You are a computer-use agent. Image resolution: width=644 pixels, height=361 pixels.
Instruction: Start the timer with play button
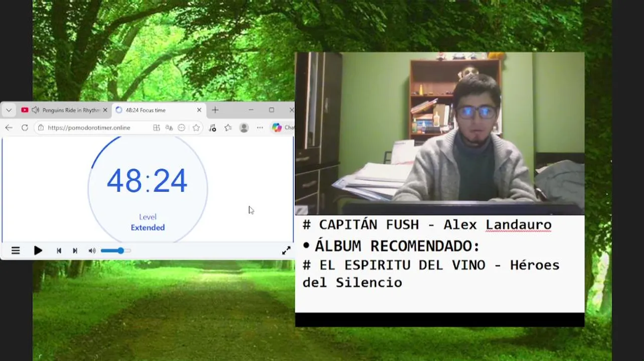tap(38, 251)
